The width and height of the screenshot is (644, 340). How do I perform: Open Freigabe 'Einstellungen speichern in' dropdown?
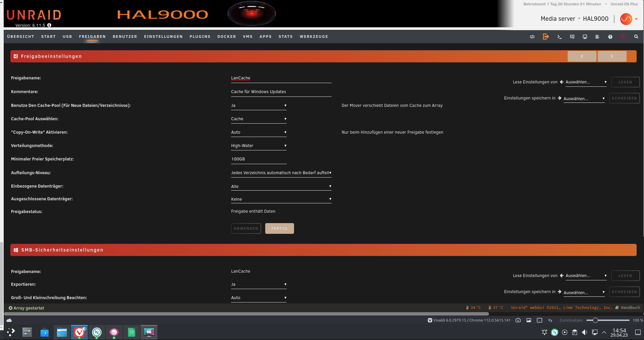click(584, 98)
